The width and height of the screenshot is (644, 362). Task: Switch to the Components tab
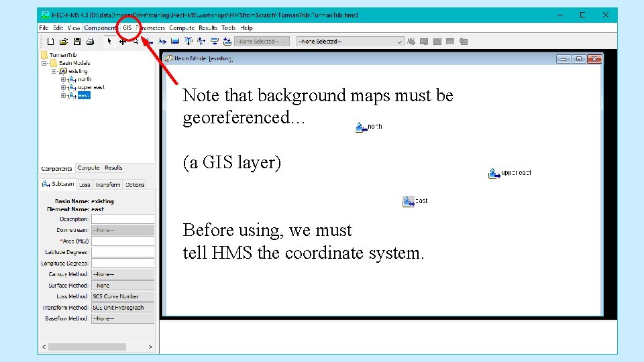(x=56, y=169)
